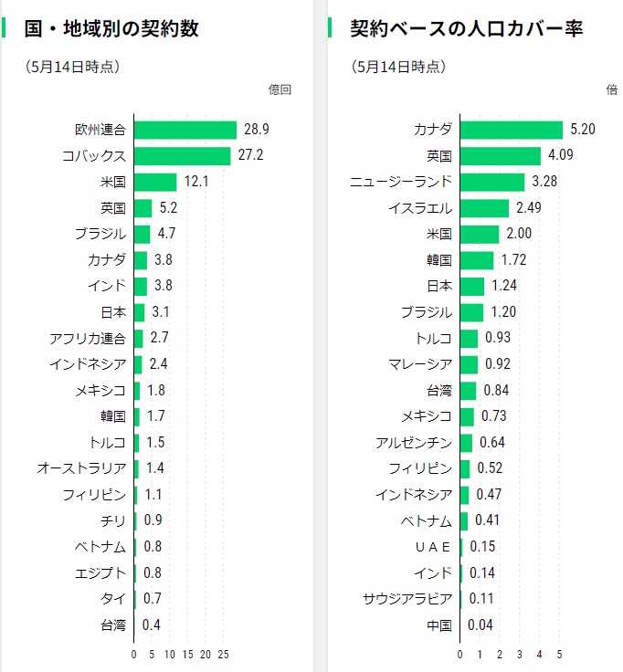Click the オーストラリア label in contracts chart
The image size is (623, 672).
(81, 469)
